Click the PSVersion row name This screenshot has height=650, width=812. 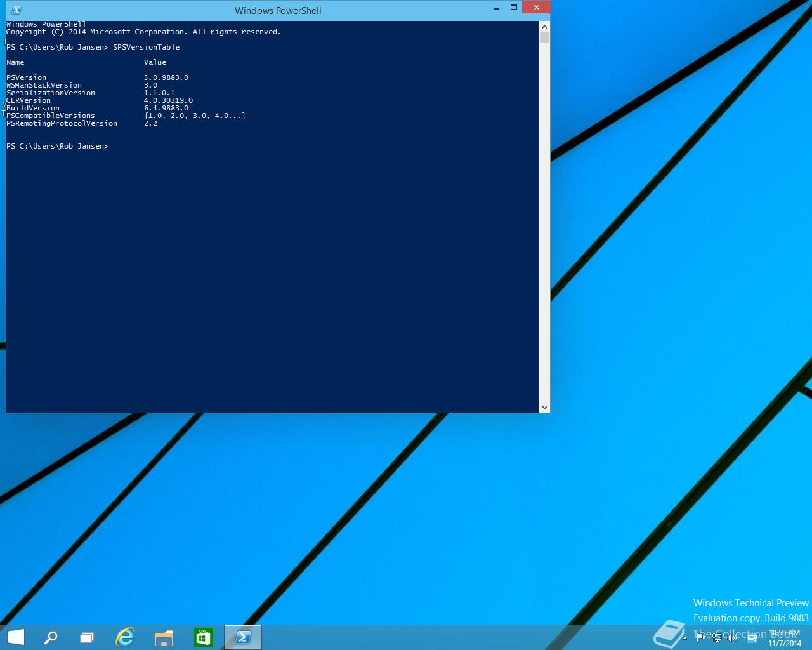point(26,77)
